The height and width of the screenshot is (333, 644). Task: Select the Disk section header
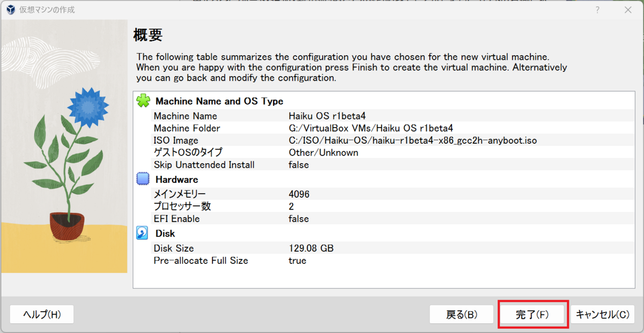[x=165, y=234]
